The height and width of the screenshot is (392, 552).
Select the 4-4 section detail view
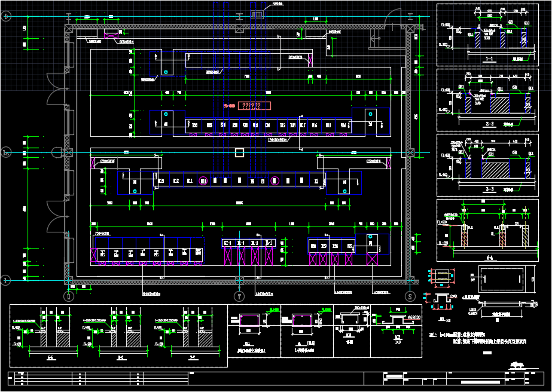tap(483, 230)
